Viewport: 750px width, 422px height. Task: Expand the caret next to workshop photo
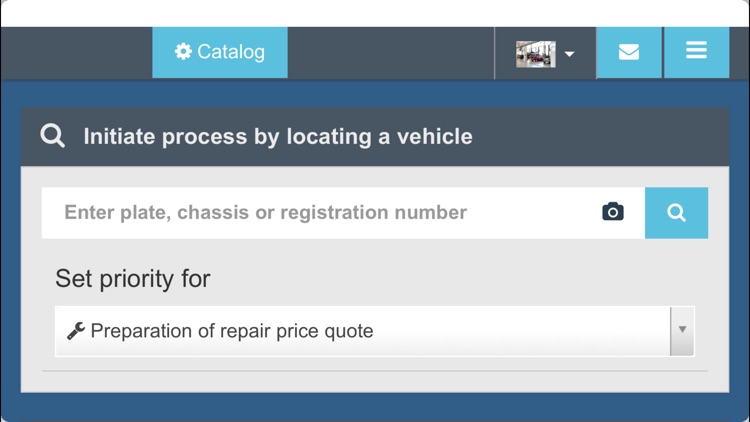click(569, 54)
